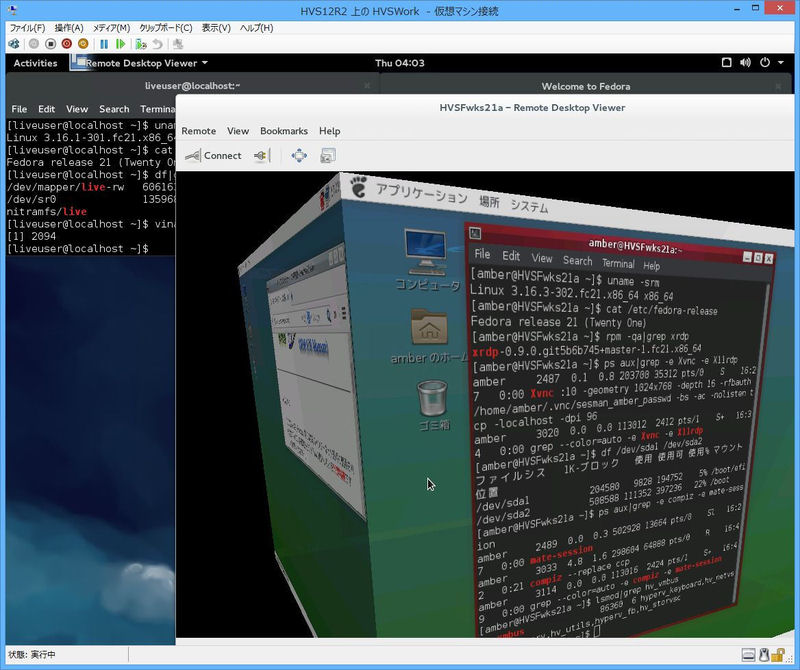Open Search menu in the liveuser terminal
Viewport: 800px width, 670px height.
[x=114, y=109]
